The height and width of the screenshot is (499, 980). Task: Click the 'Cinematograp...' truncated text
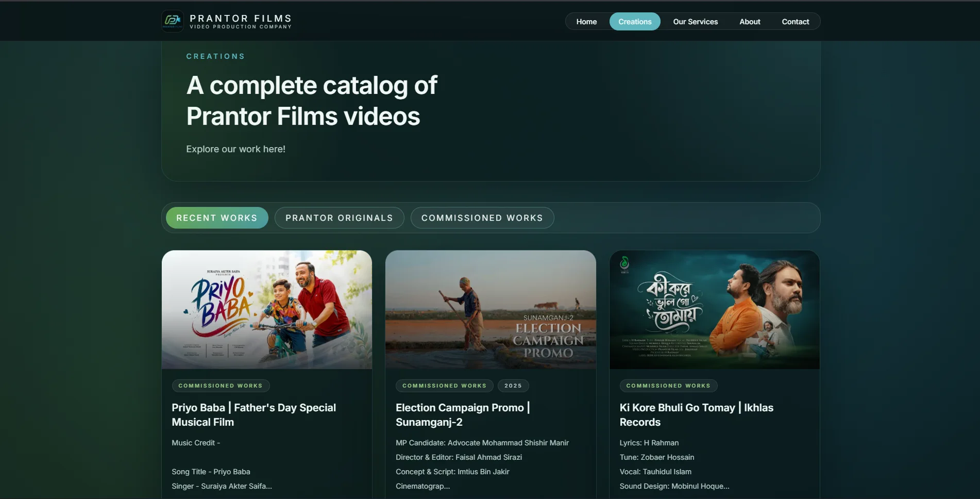[423, 486]
